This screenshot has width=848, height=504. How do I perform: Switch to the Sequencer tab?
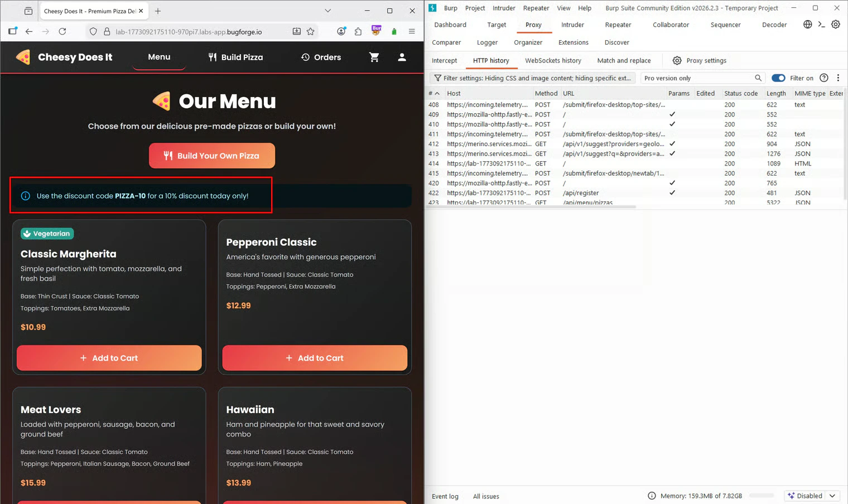tap(725, 25)
